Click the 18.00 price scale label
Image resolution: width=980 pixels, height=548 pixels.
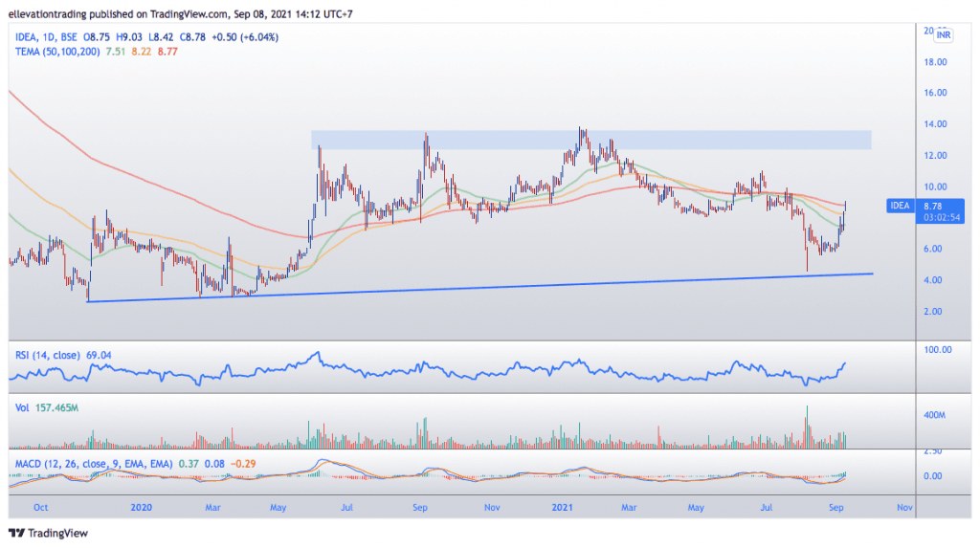click(936, 62)
